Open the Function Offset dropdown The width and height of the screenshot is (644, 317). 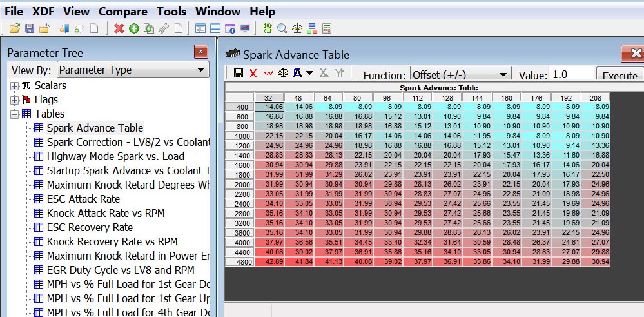coord(460,75)
